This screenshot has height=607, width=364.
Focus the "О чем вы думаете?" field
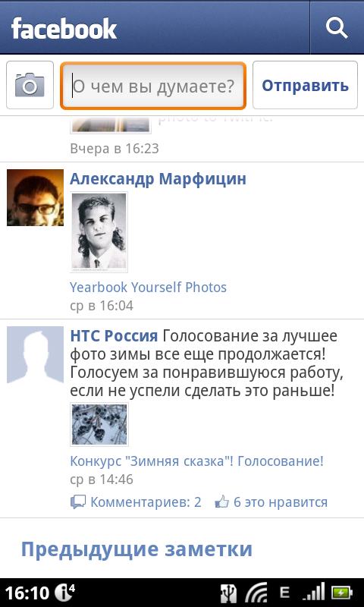pos(153,86)
